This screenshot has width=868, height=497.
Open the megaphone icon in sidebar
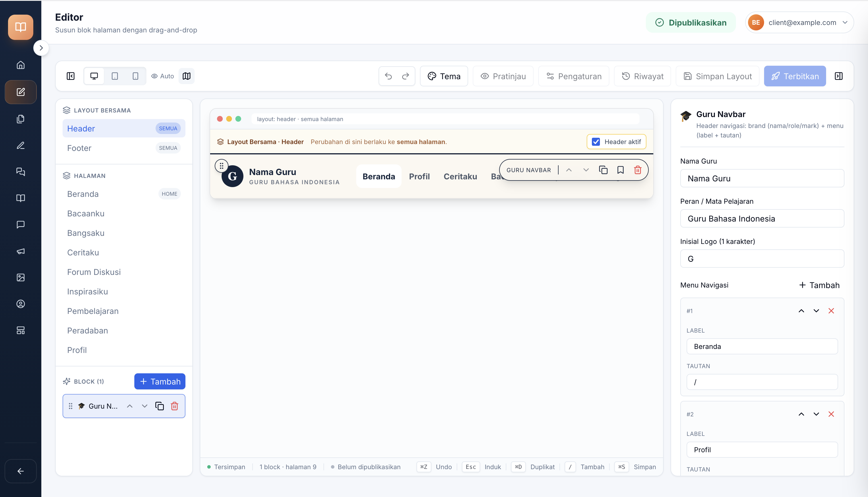click(x=21, y=251)
